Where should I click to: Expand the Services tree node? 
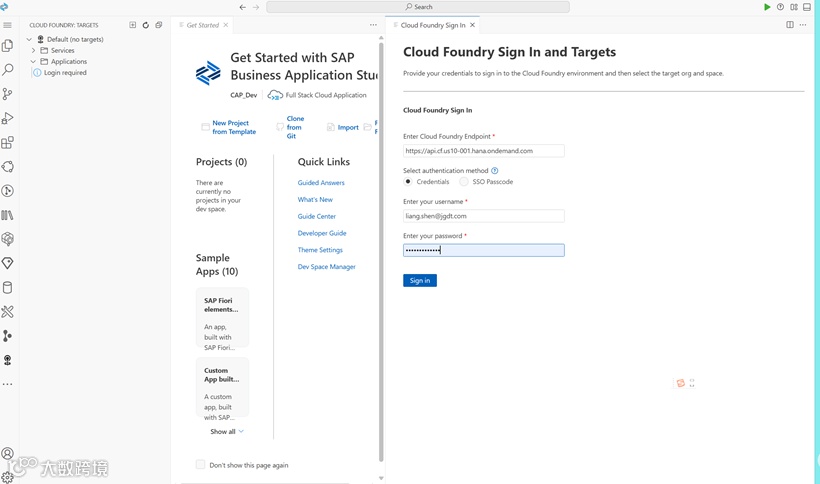click(x=34, y=51)
